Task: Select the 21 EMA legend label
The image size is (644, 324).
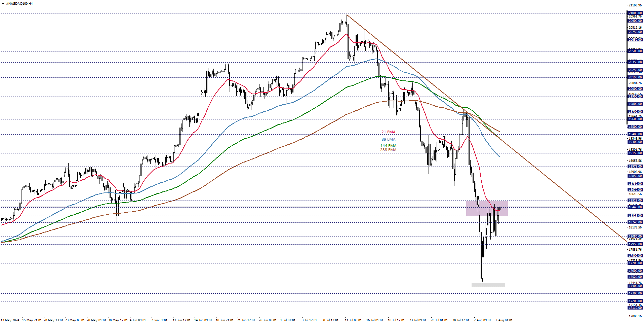Action: point(388,132)
